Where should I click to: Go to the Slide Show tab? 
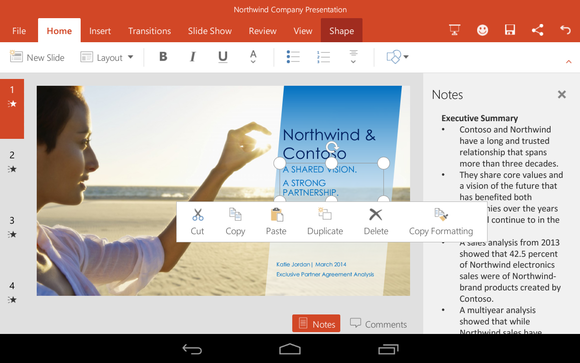pyautogui.click(x=210, y=31)
